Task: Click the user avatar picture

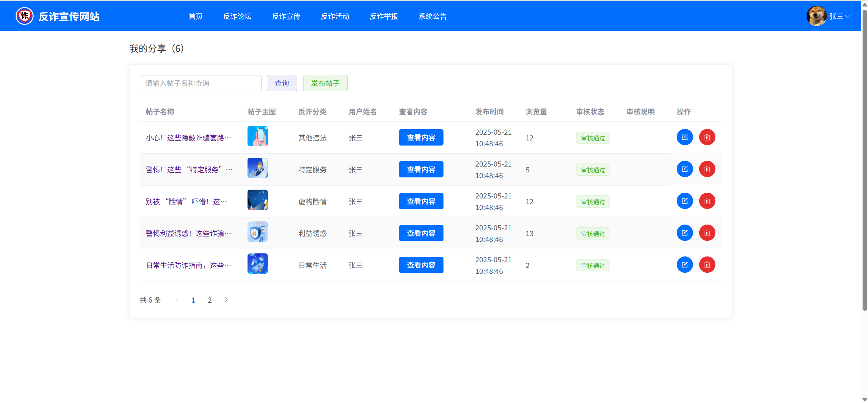Action: click(816, 16)
